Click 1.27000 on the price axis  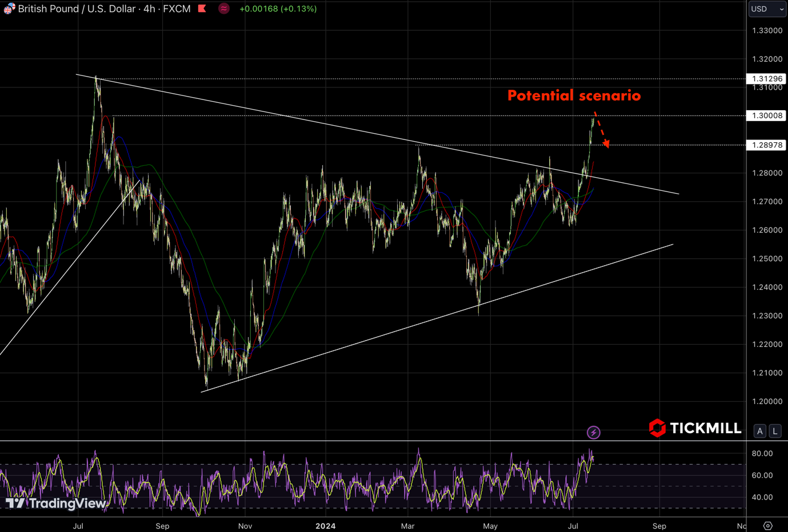click(767, 202)
